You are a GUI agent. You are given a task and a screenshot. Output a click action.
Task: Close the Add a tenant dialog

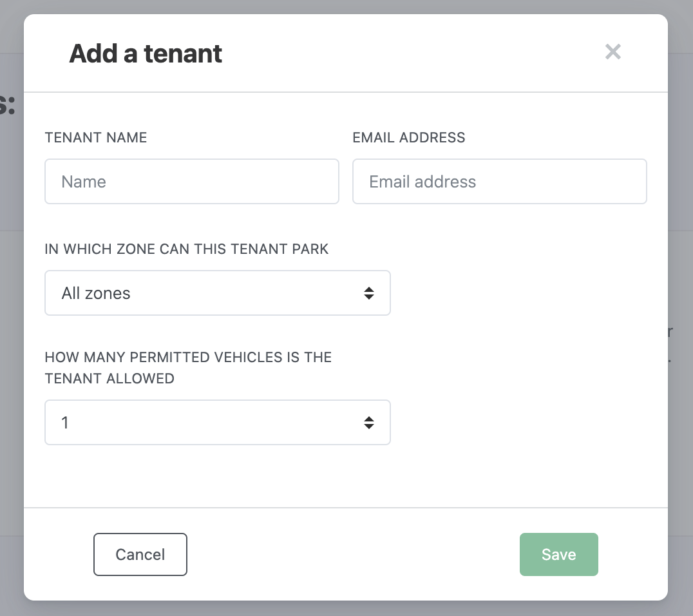click(x=612, y=52)
